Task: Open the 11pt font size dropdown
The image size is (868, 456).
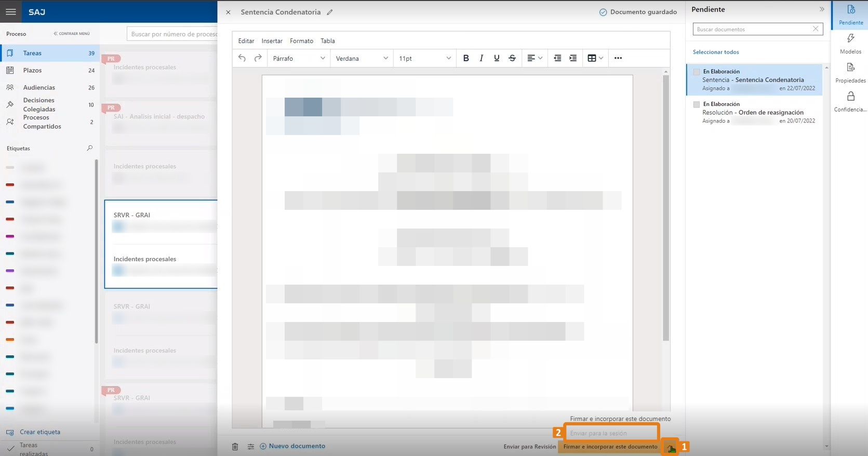Action: click(x=425, y=58)
